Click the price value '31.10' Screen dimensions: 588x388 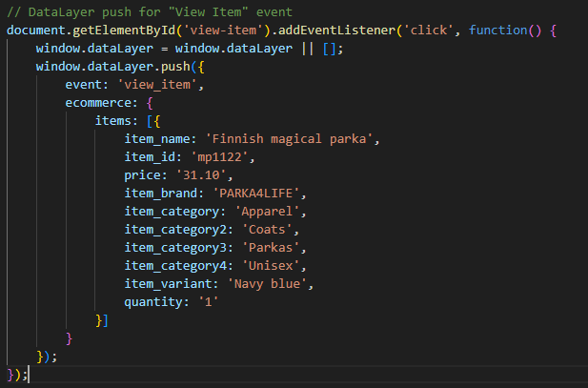201,174
